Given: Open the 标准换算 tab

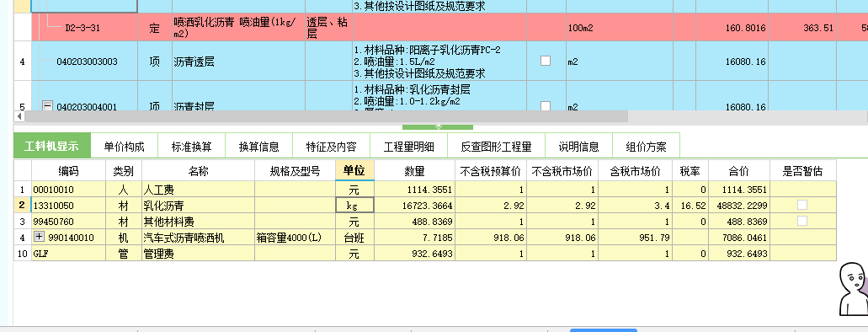Looking at the screenshot, I should (x=192, y=147).
